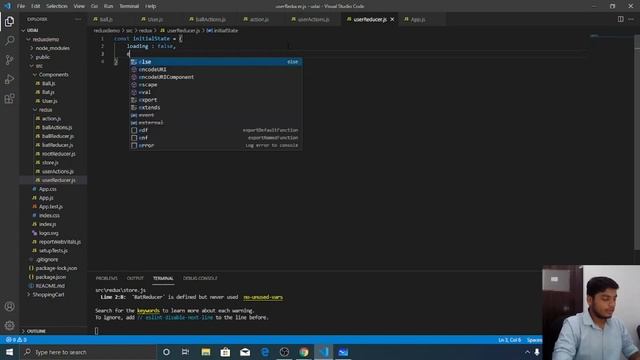The image size is (640, 360).
Task: Open Microsoft Edge from the taskbar
Action: click(264, 352)
